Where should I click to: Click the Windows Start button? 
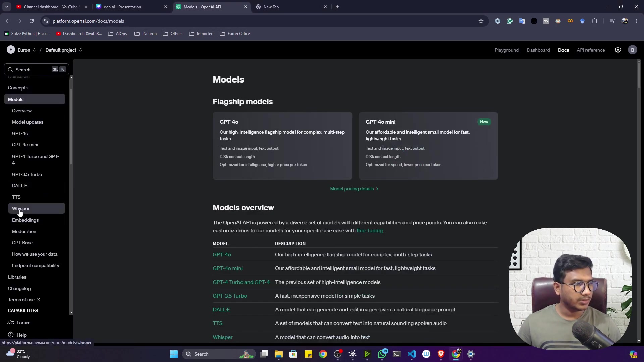coord(174,354)
